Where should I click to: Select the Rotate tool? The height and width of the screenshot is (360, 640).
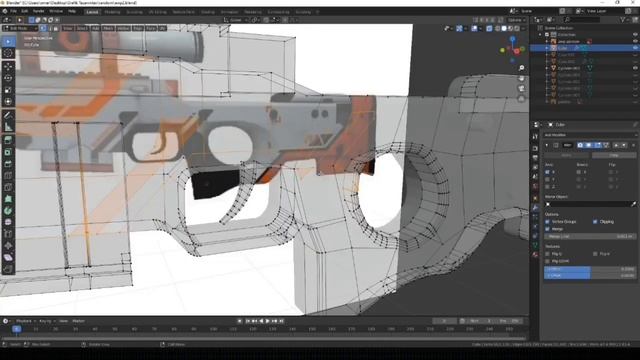(x=8, y=78)
